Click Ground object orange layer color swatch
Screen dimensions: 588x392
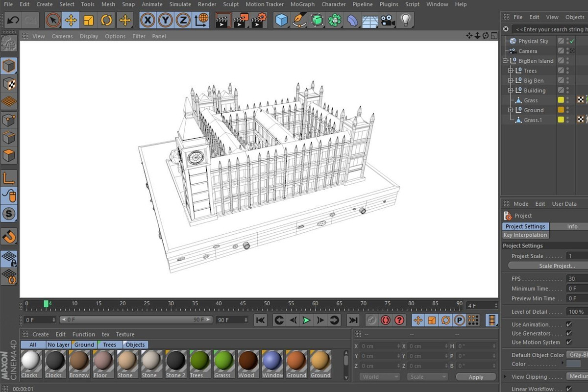tap(561, 110)
